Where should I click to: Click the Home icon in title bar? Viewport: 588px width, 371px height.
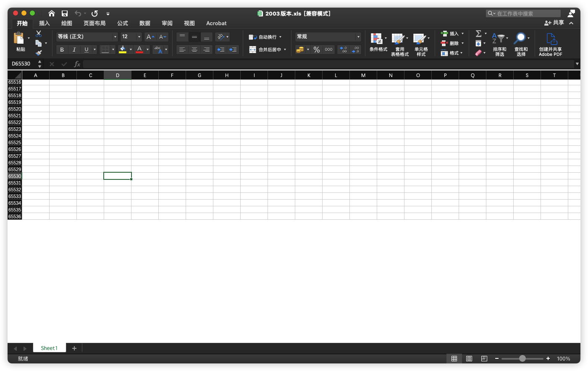pos(52,13)
